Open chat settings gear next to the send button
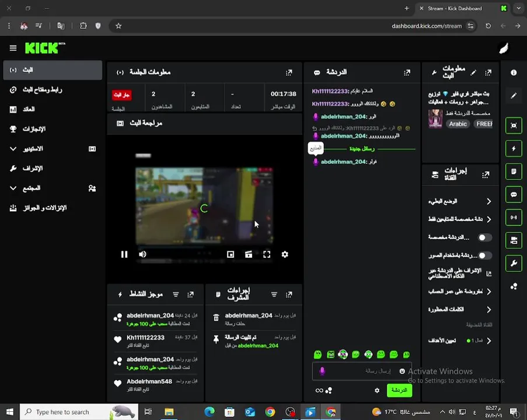The height and width of the screenshot is (420, 527). click(x=377, y=390)
